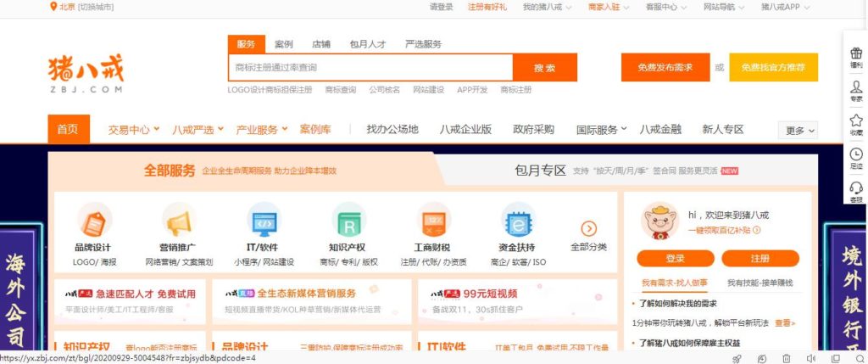Click the trash icon in browser status bar
Viewport: 868px width, 364px height.
point(786,358)
